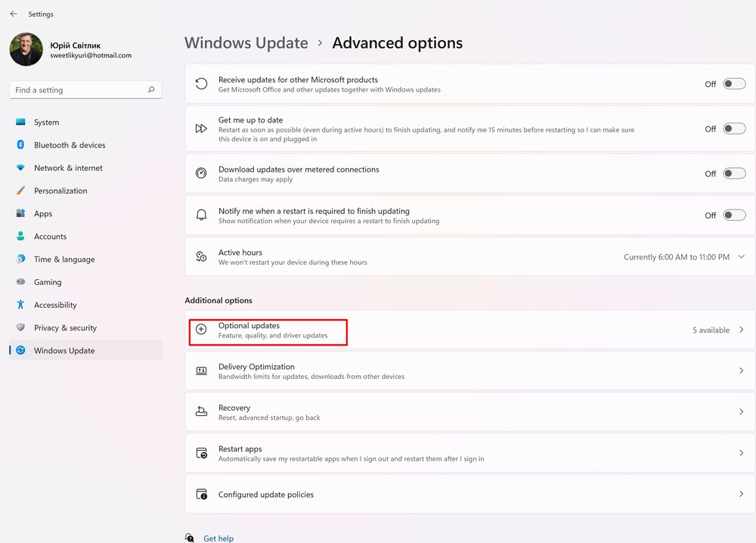756x543 pixels.
Task: Click the Get help link
Action: click(218, 538)
